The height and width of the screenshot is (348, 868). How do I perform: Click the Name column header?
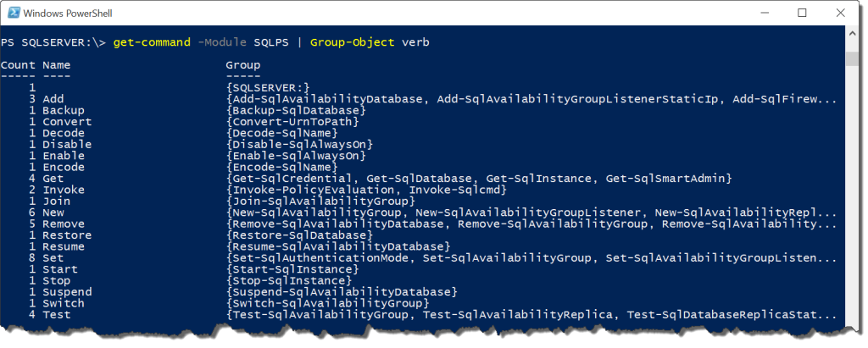click(x=57, y=65)
